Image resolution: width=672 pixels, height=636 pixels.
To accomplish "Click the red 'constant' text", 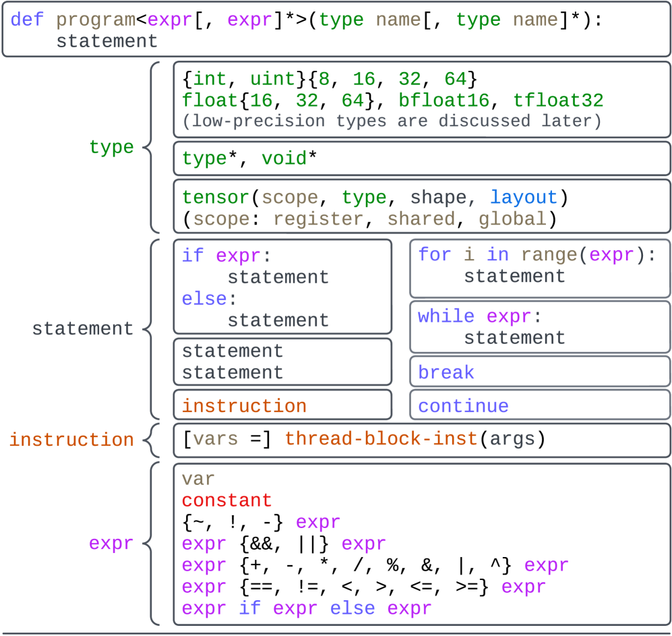I will click(226, 500).
